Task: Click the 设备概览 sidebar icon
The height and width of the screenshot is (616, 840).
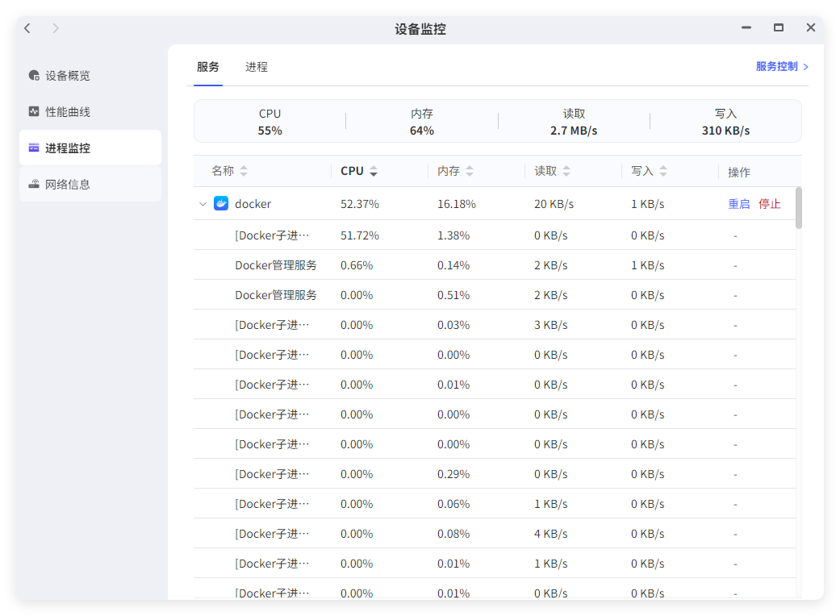Action: (34, 76)
